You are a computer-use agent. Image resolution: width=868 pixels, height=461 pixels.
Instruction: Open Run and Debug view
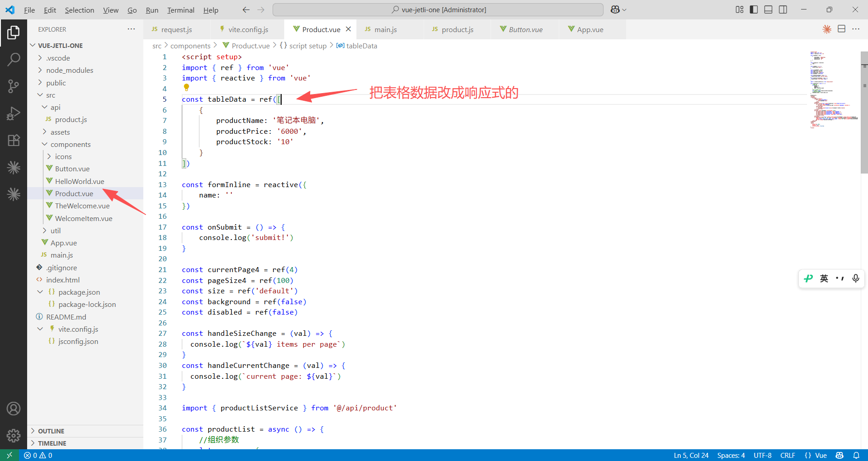(x=14, y=113)
